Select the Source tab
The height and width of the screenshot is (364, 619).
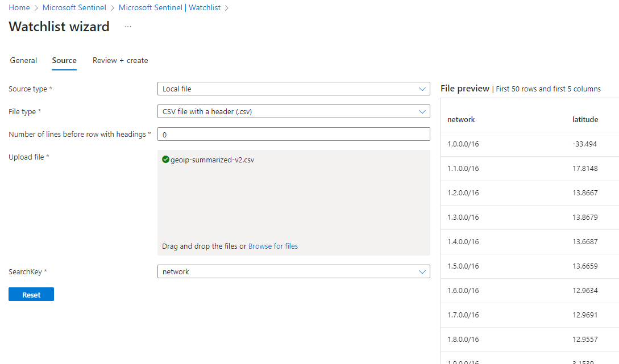64,60
